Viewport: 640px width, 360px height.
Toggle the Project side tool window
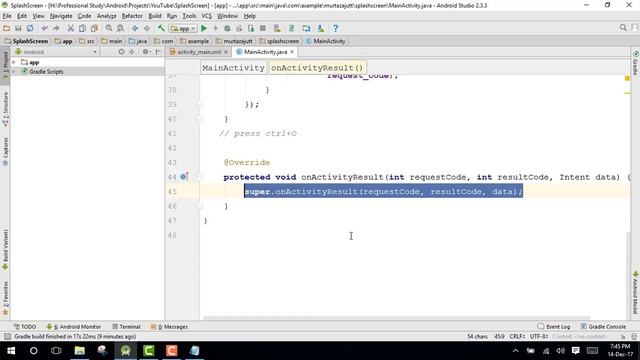point(5,67)
